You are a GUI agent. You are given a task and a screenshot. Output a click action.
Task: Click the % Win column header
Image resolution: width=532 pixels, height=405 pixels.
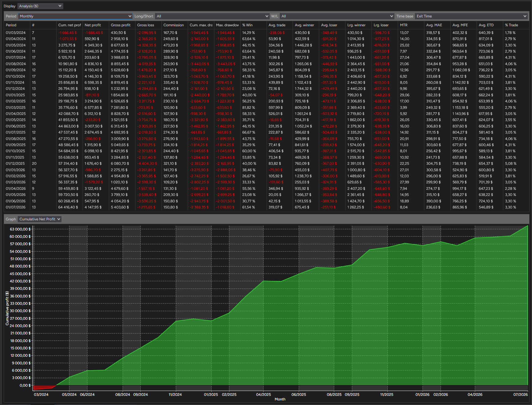coord(253,25)
